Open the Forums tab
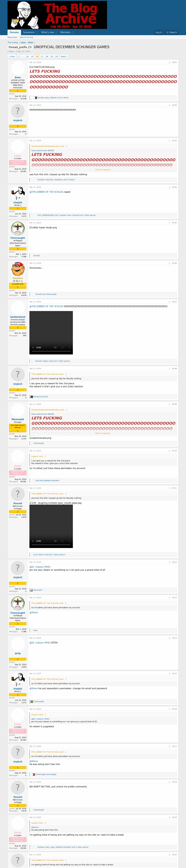The width and height of the screenshot is (186, 868). [14, 32]
